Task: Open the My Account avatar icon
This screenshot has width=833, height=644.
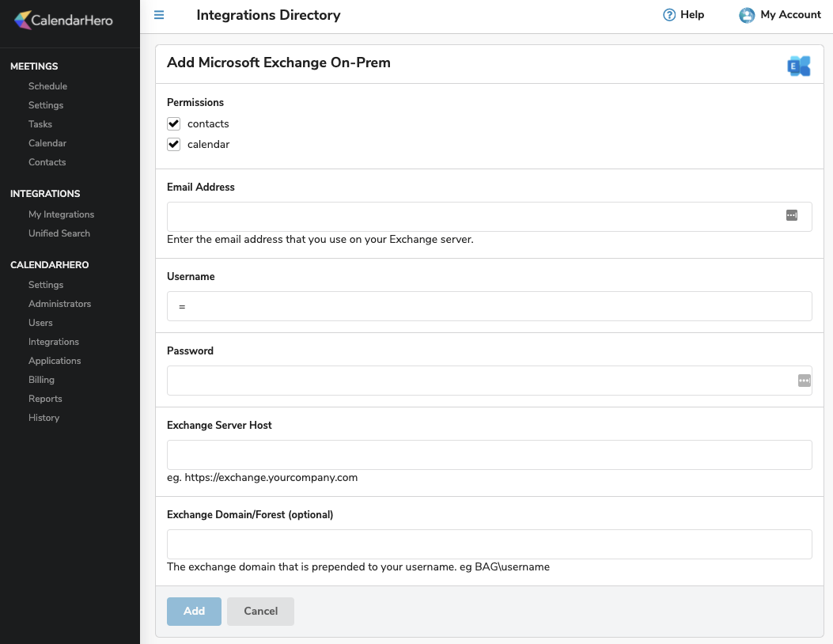Action: (746, 14)
